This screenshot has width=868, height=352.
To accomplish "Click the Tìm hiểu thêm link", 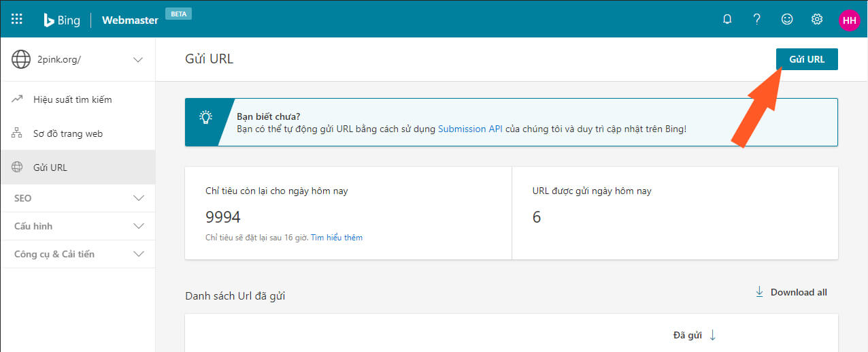I will point(337,238).
